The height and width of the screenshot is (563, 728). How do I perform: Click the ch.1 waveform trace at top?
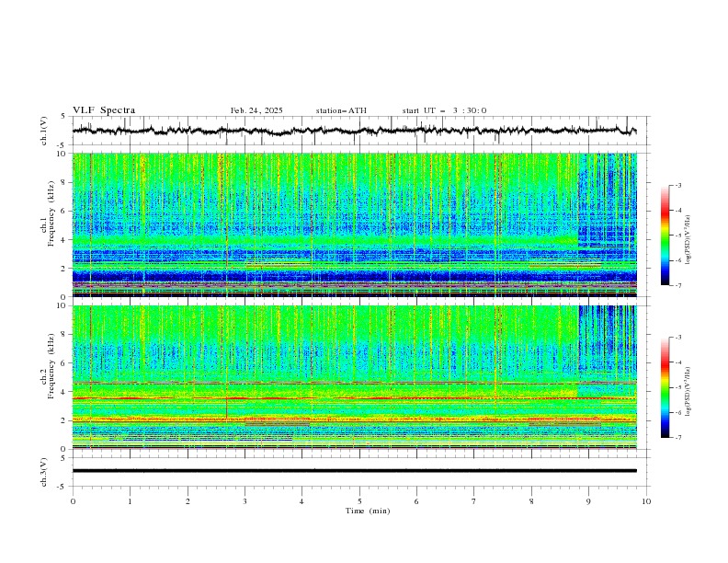(355, 131)
